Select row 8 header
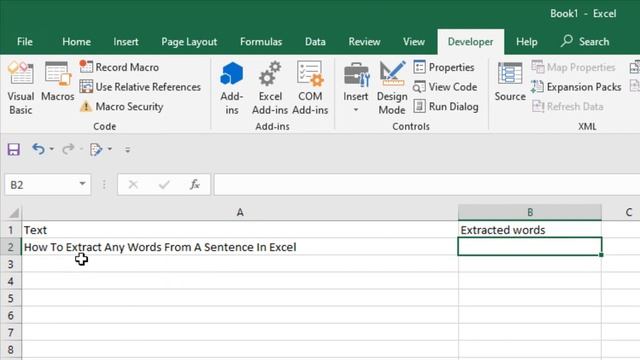This screenshot has height=360, width=640. point(11,350)
